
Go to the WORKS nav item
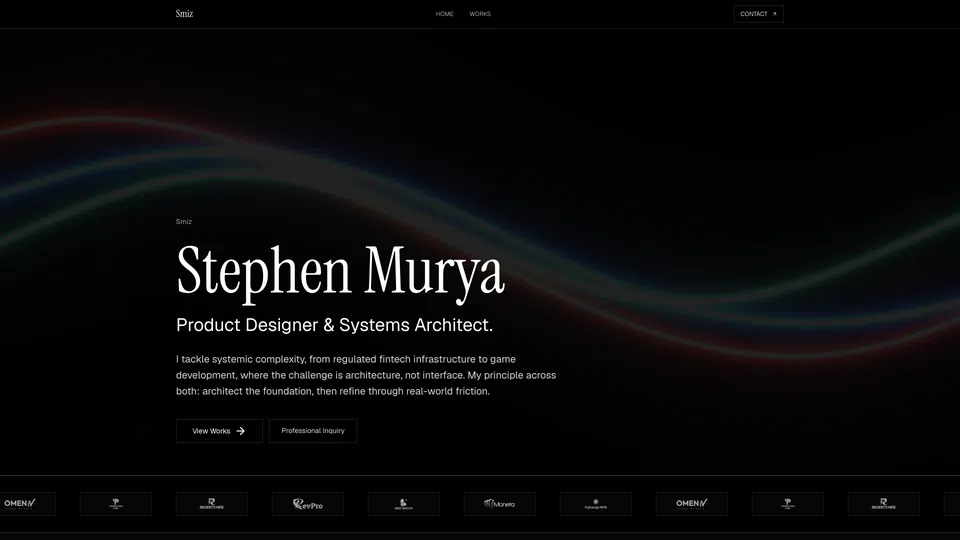pos(480,13)
